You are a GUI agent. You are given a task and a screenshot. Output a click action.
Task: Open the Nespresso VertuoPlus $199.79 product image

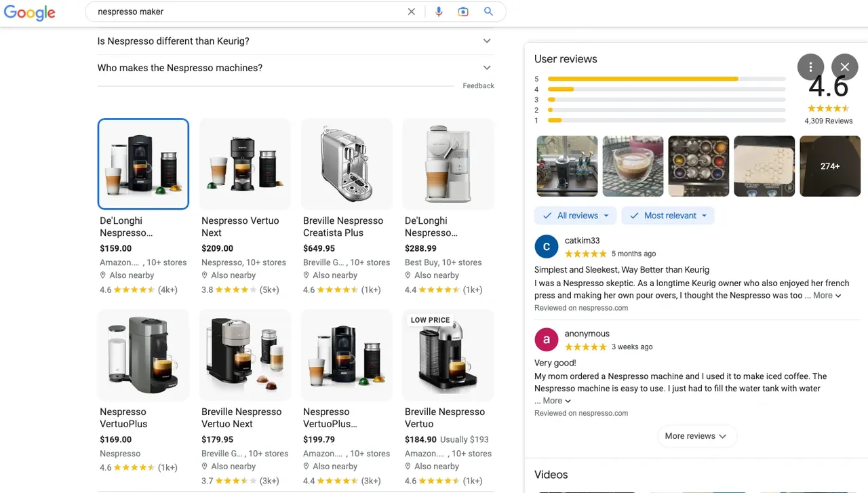pyautogui.click(x=347, y=355)
